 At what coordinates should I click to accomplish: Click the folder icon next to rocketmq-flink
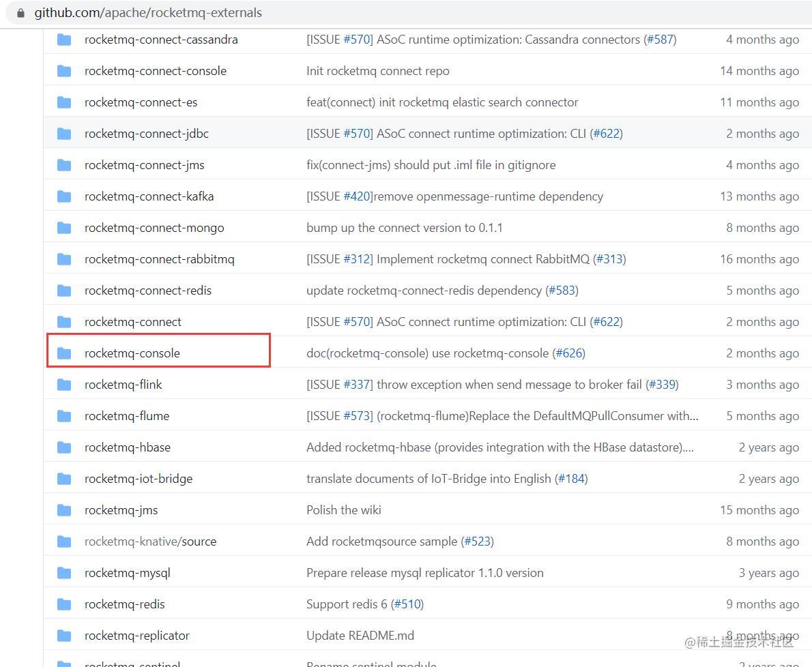63,385
